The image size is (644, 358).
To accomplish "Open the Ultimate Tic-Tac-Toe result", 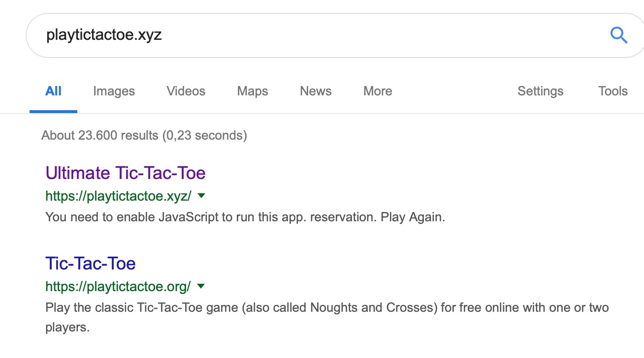I will click(x=125, y=173).
